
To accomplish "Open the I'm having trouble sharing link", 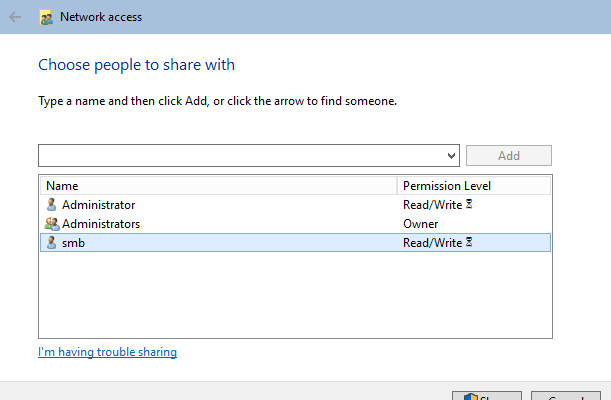I will coord(108,352).
